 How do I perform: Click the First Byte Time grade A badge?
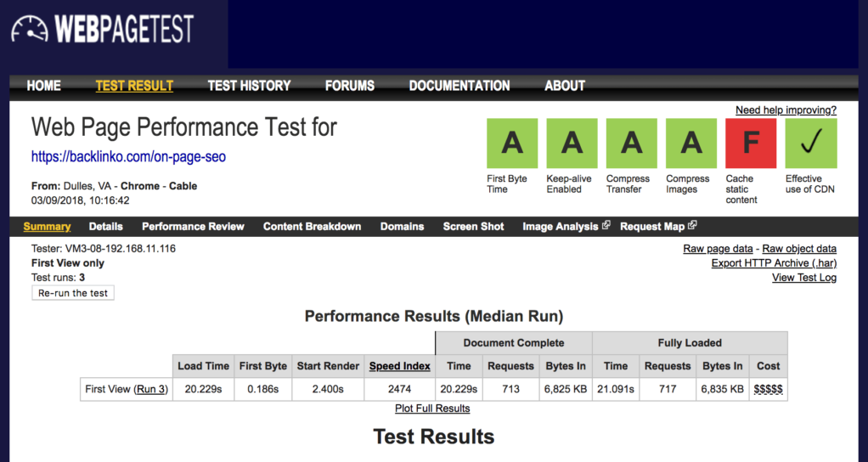tap(512, 143)
